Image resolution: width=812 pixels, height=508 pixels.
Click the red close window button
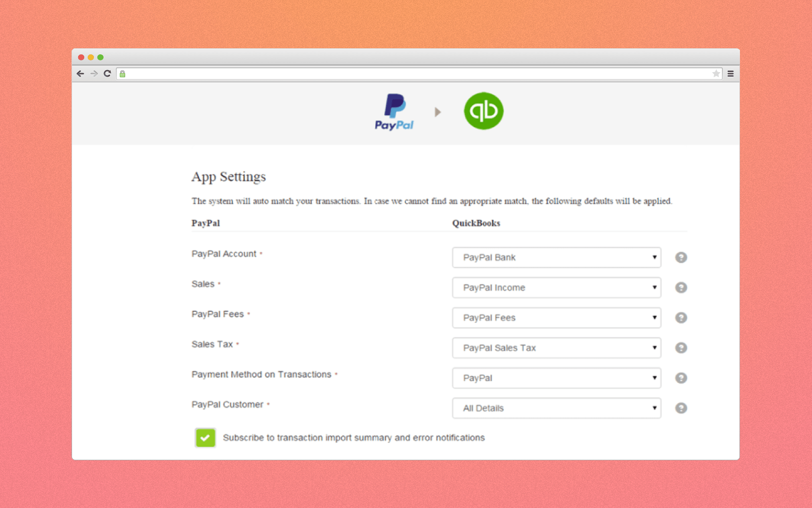[x=81, y=57]
